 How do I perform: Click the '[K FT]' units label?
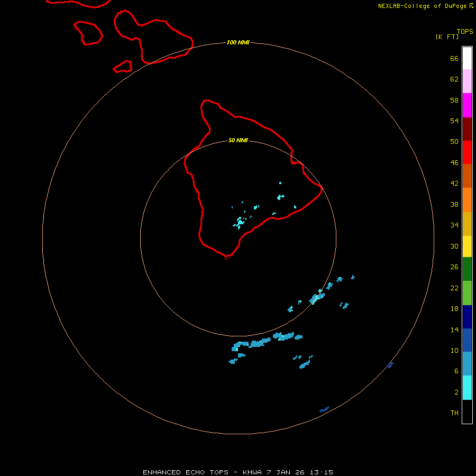coord(447,36)
